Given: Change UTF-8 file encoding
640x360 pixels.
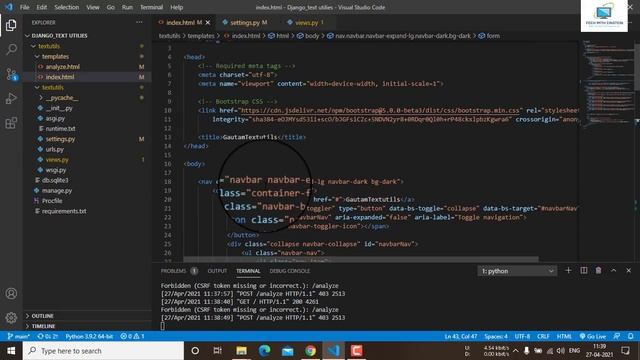Looking at the screenshot, I should point(522,336).
